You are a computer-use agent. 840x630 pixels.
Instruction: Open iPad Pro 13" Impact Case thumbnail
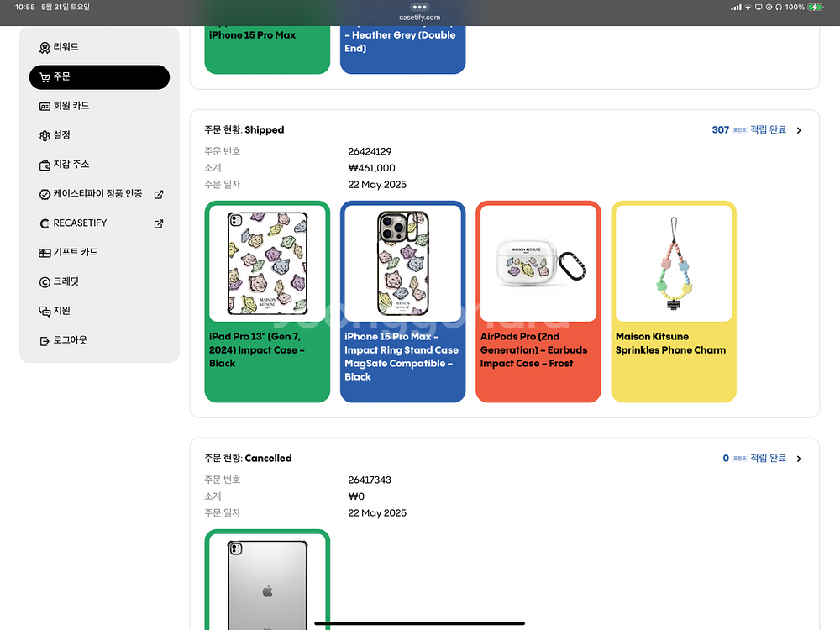(267, 263)
